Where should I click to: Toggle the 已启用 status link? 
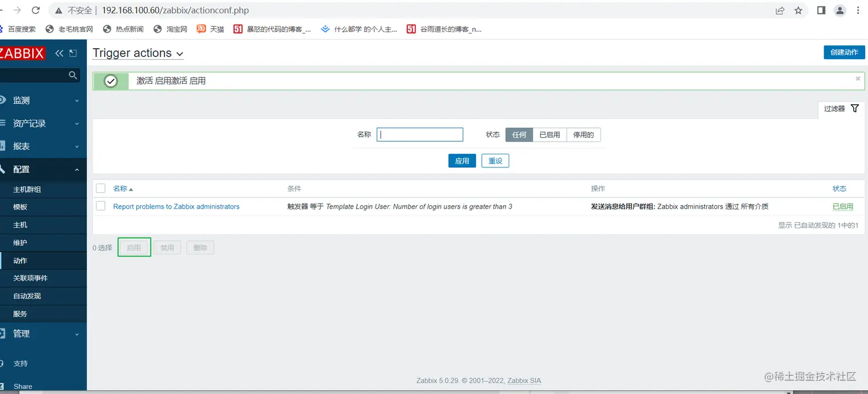click(843, 206)
